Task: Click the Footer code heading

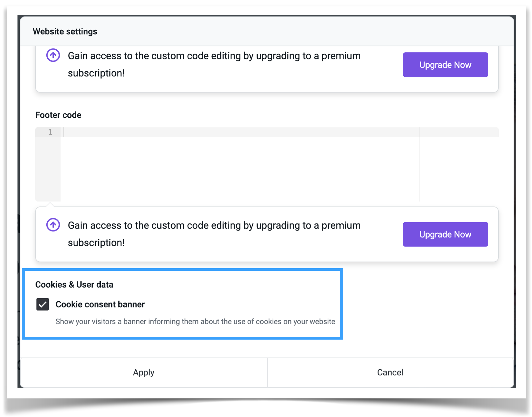Action: click(58, 115)
